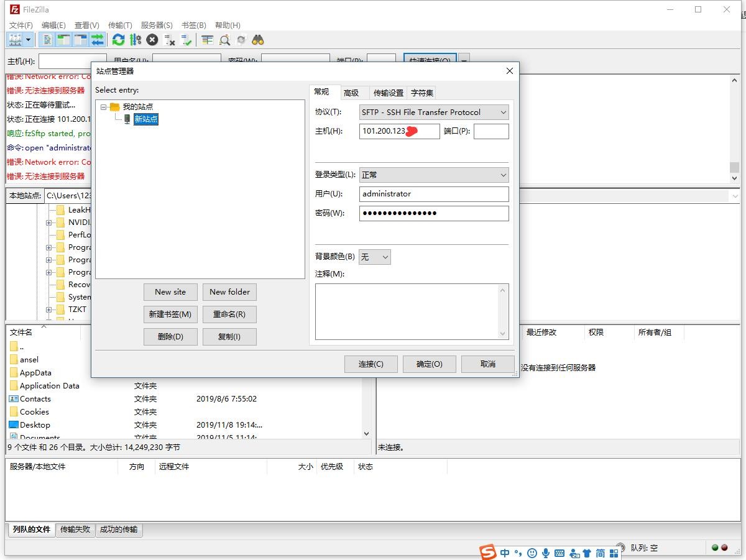Toggle directory comparison icon
Viewport: 746px width, 560px height.
(224, 40)
